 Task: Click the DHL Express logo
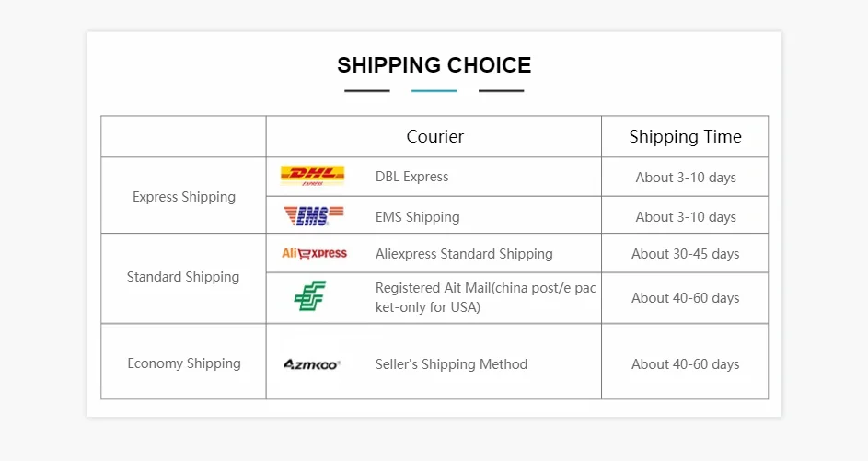(x=312, y=176)
